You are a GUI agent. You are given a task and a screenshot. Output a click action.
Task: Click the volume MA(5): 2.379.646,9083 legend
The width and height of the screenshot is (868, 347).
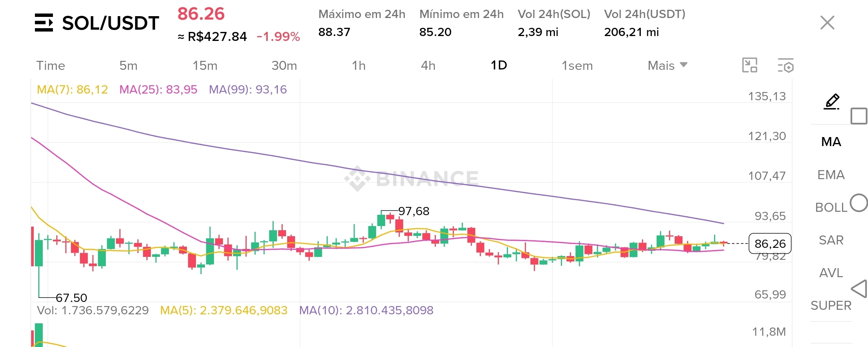click(224, 310)
